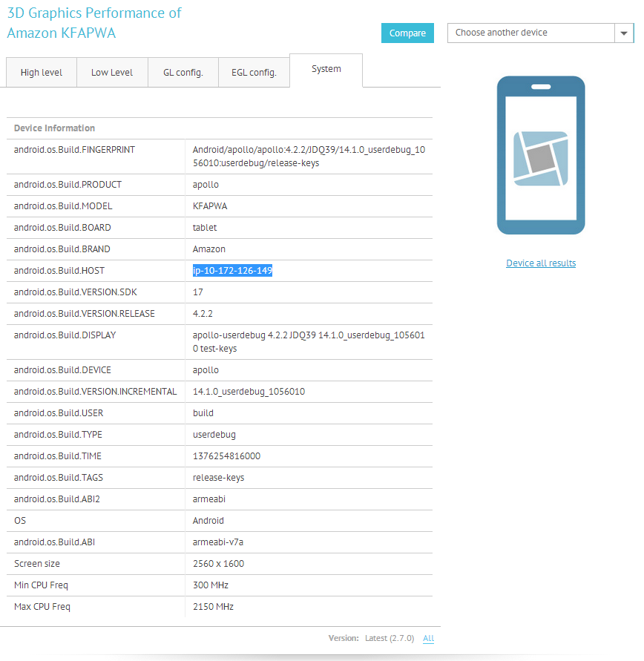Click the android.os.Build.VERSION.INCREMENTAL label
The width and height of the screenshot is (644, 661).
(95, 392)
